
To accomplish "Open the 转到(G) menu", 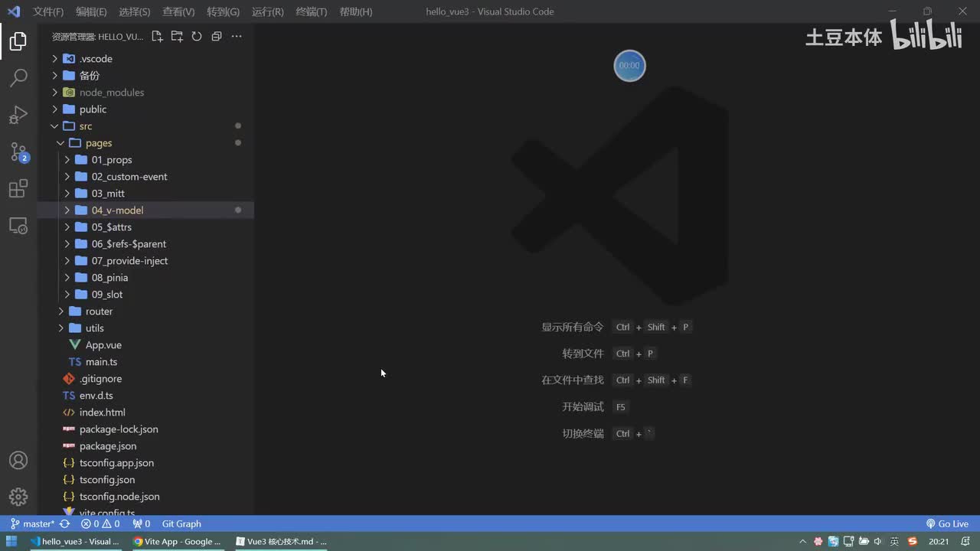I will coord(223,11).
